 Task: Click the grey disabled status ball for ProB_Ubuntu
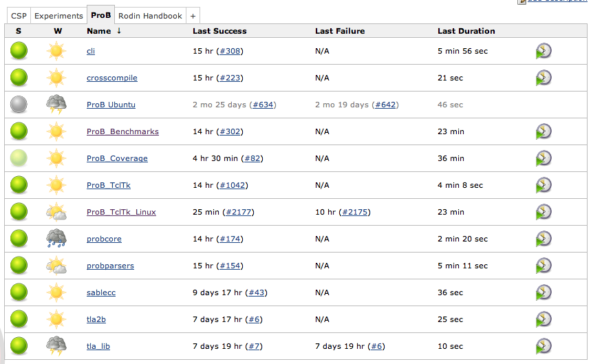point(19,105)
